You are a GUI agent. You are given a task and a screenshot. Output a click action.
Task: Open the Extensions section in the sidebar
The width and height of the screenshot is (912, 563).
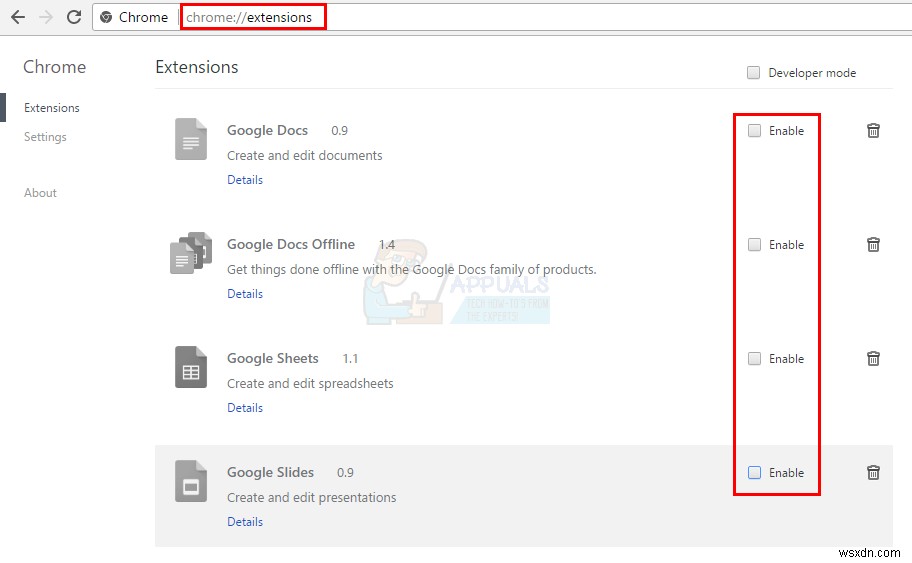52,108
